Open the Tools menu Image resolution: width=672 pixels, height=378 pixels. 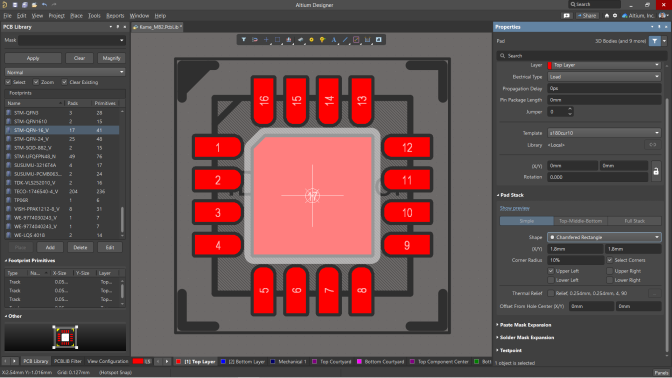[94, 16]
